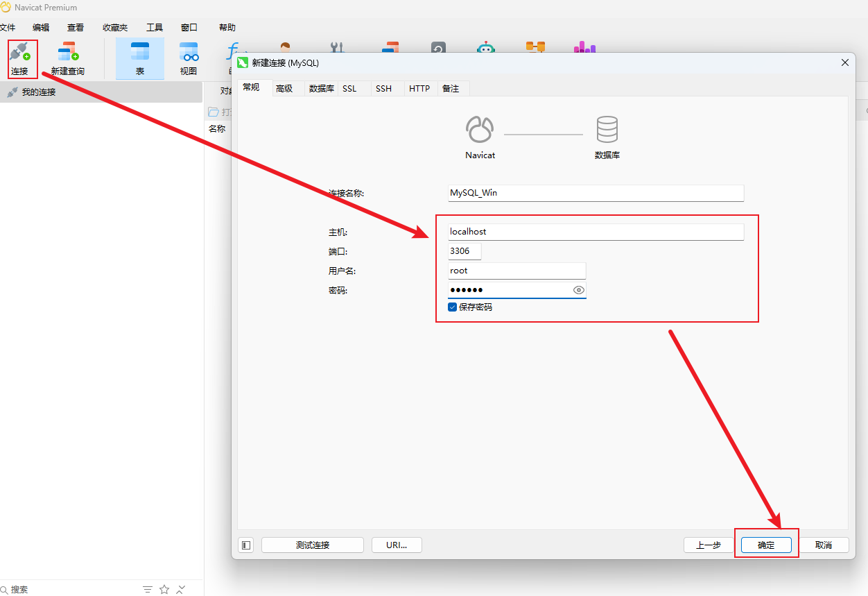Toggle the sidebar panel icon at dialog bottom-left

click(246, 545)
